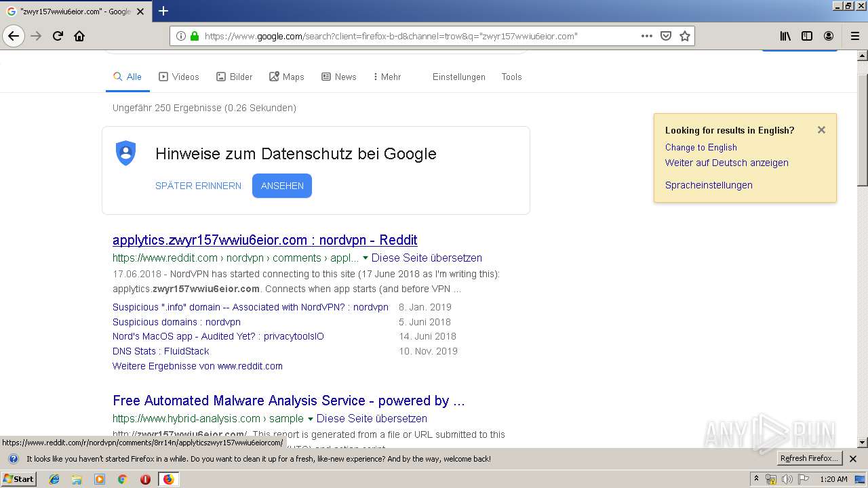Click the volume icon in system tray

coord(787,479)
